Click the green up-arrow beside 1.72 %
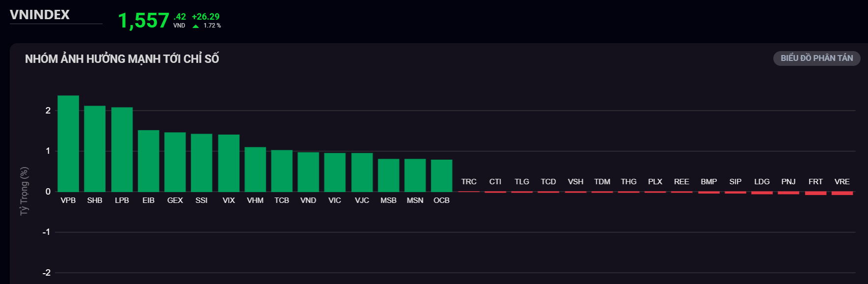This screenshot has height=284, width=868. [x=196, y=26]
